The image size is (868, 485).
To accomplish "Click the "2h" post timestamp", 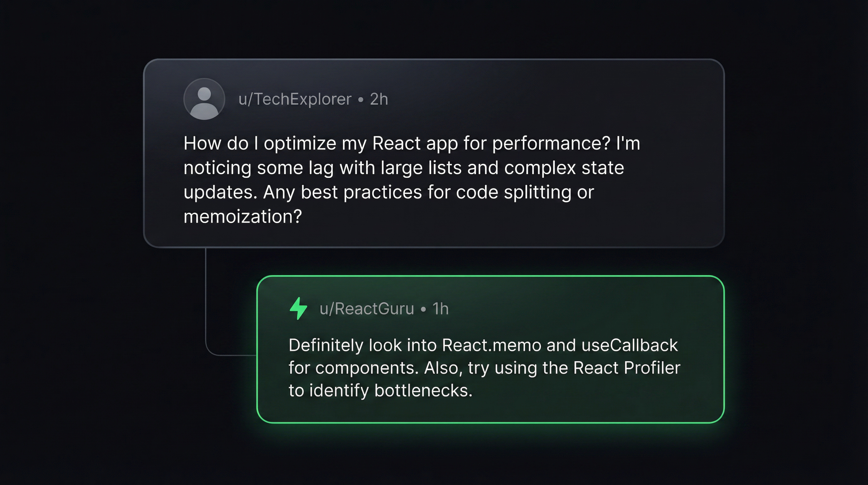I will (379, 99).
